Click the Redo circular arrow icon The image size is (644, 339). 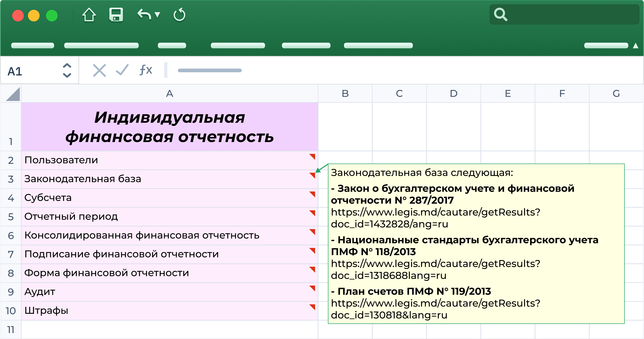[179, 15]
